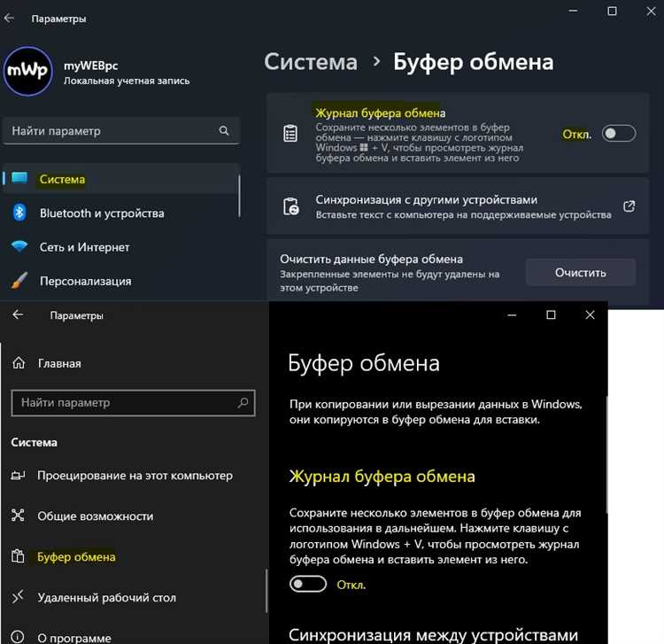Click the Система monitor icon in the top sidebar

click(x=19, y=177)
